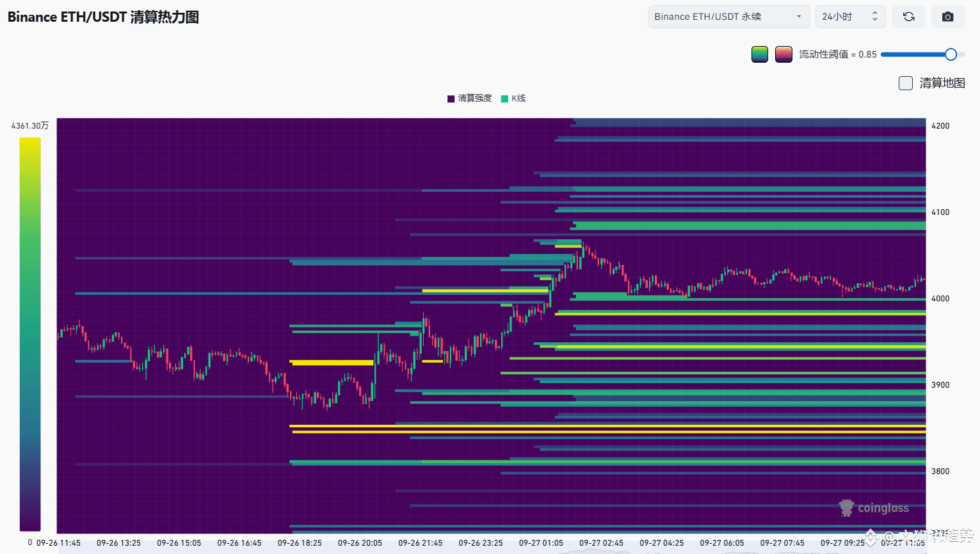Click the Binance ETH/USDT 清算热力图 title
980x554 pixels.
tap(103, 17)
